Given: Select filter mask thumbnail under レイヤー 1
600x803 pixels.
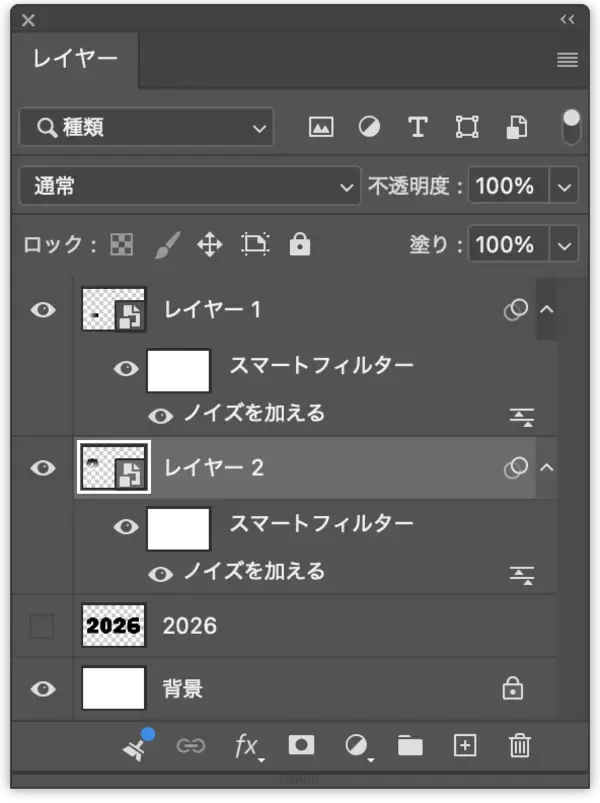Looking at the screenshot, I should pyautogui.click(x=179, y=370).
